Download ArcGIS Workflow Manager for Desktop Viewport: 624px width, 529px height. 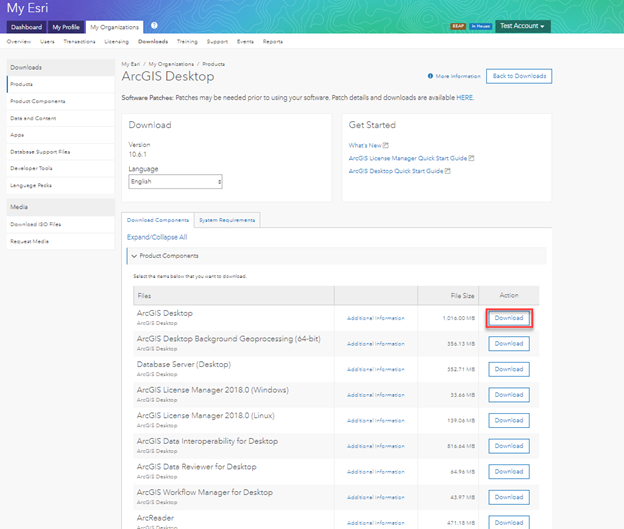509,497
